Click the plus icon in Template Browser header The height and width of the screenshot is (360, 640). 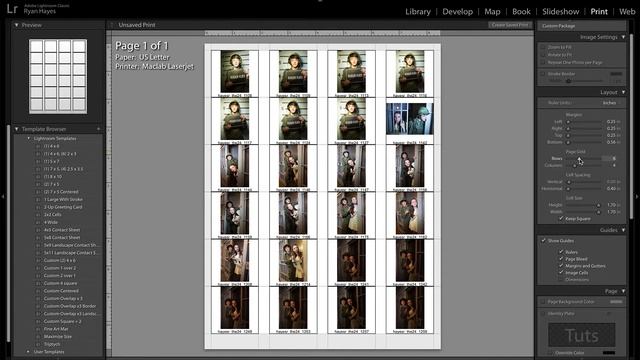98,129
